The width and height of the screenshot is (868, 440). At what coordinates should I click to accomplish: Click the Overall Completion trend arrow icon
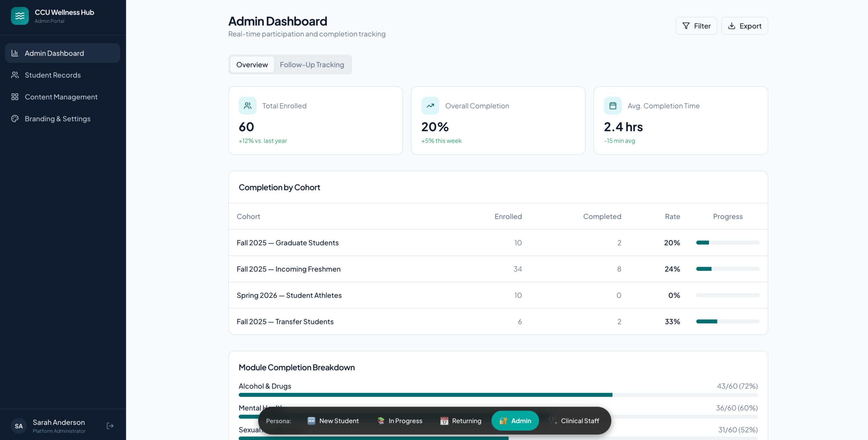(430, 106)
